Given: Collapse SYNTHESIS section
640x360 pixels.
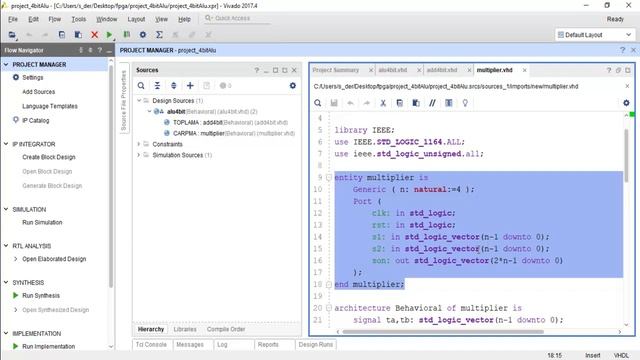Looking at the screenshot, I should [x=6, y=282].
